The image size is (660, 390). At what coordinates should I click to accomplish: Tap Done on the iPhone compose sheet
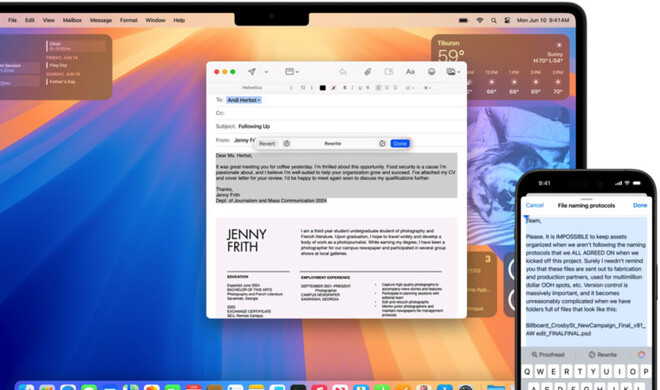click(x=640, y=205)
